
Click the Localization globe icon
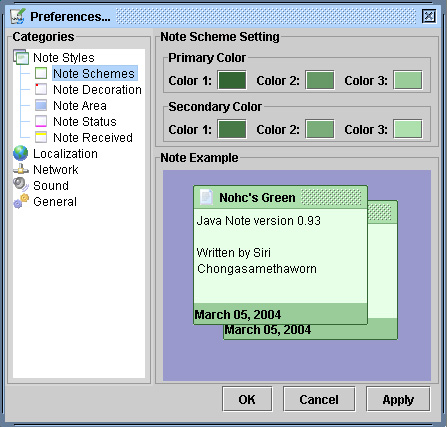pos(21,153)
